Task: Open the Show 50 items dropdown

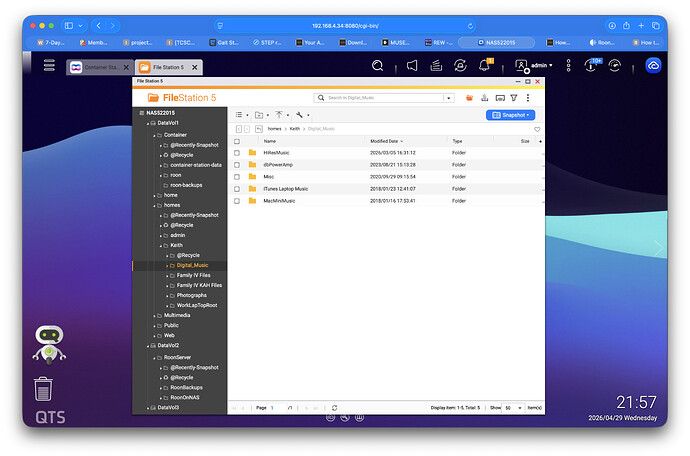Action: [x=513, y=408]
